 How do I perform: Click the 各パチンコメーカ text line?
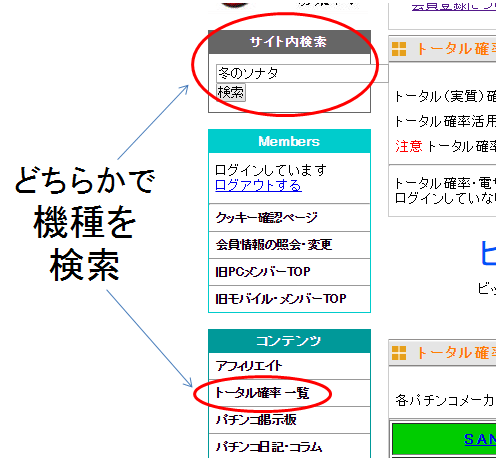pos(445,400)
